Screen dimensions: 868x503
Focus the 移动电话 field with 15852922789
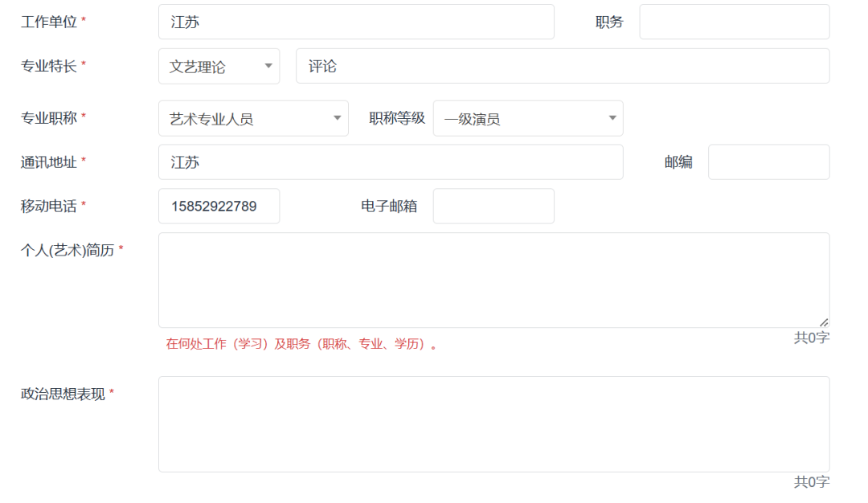click(219, 207)
